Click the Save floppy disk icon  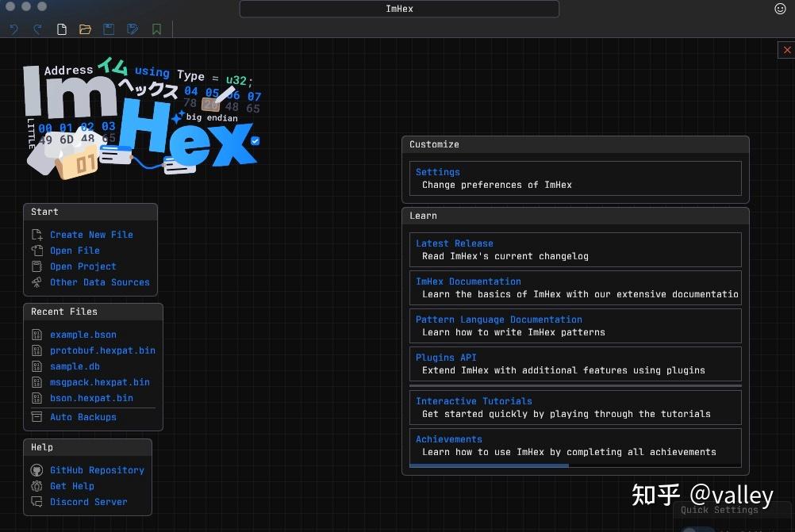coord(108,29)
